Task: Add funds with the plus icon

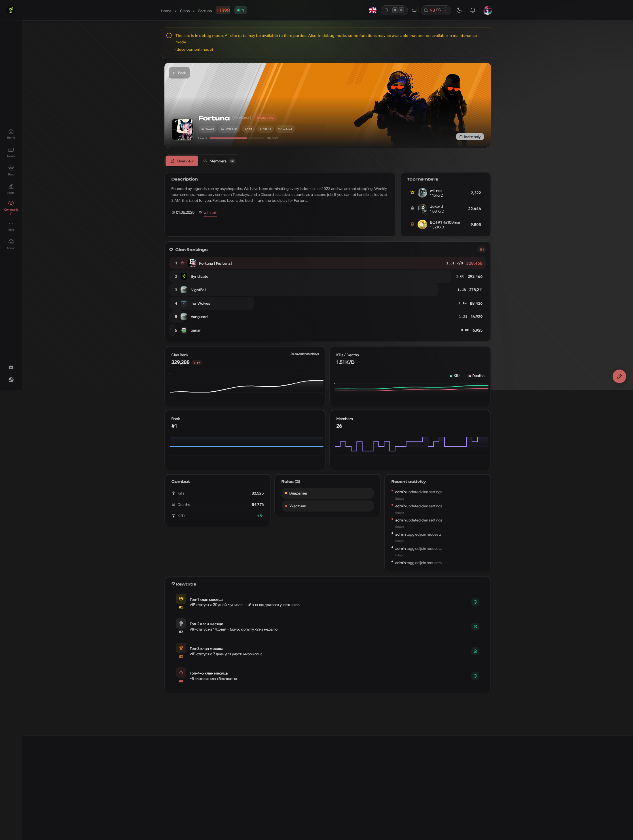Action: tap(446, 10)
